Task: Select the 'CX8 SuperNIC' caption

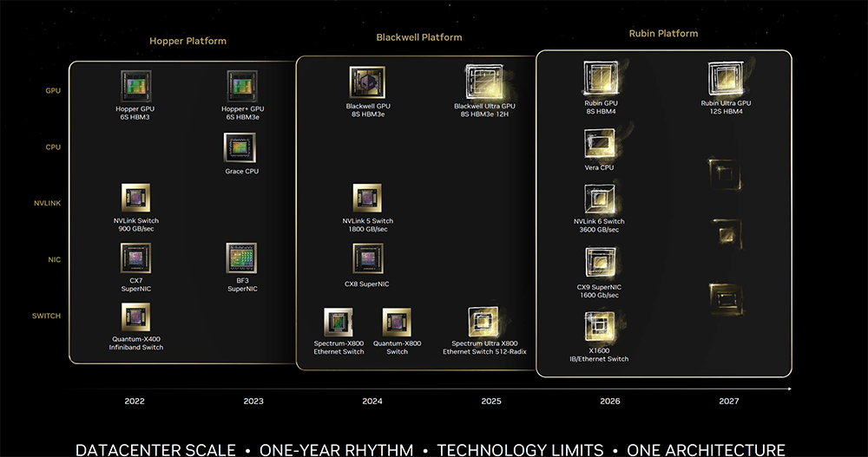Action: point(366,284)
